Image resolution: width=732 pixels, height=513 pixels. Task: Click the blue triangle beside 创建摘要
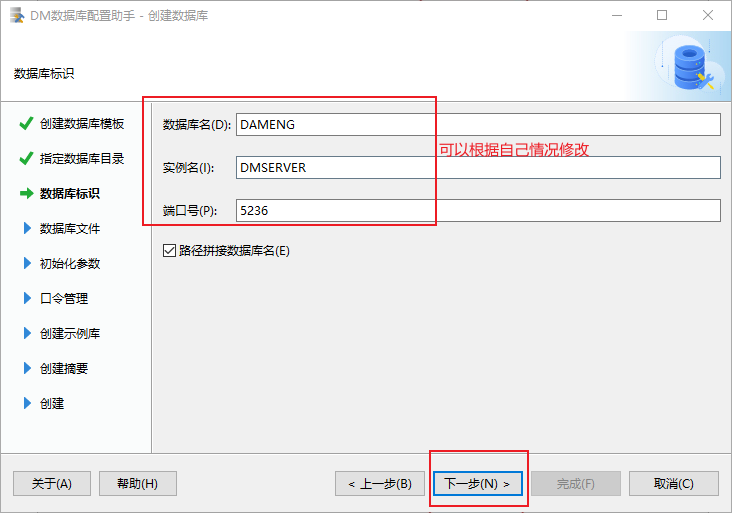tap(27, 368)
